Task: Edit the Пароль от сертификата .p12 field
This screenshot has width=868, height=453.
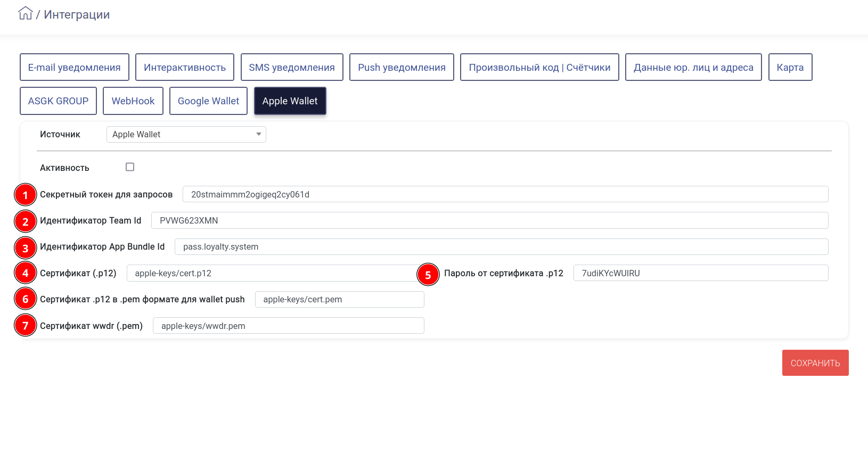Action: tap(701, 273)
